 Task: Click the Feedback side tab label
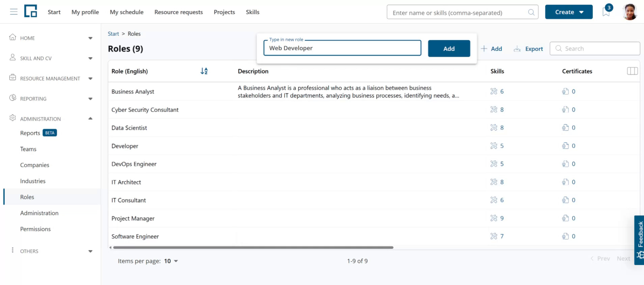pyautogui.click(x=640, y=234)
